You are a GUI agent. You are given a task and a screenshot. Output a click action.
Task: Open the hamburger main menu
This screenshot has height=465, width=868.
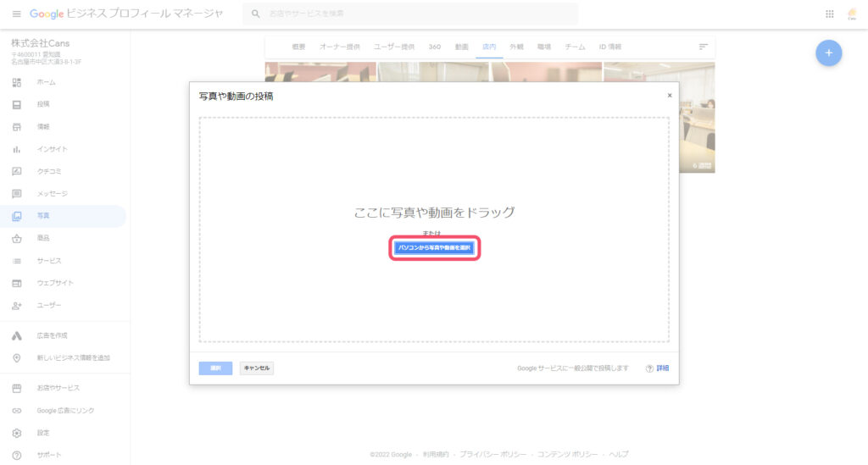coord(16,14)
